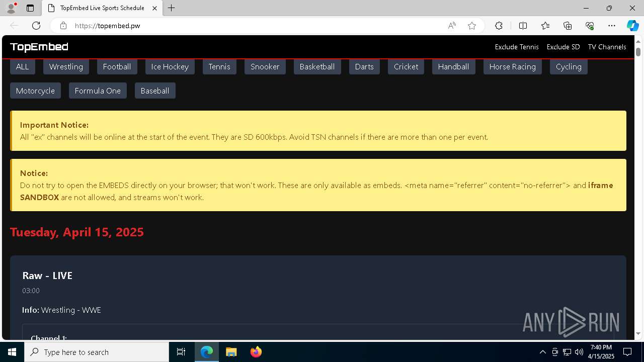This screenshot has width=644, height=362.
Task: Choose the Motorcycle filter
Action: click(35, 90)
